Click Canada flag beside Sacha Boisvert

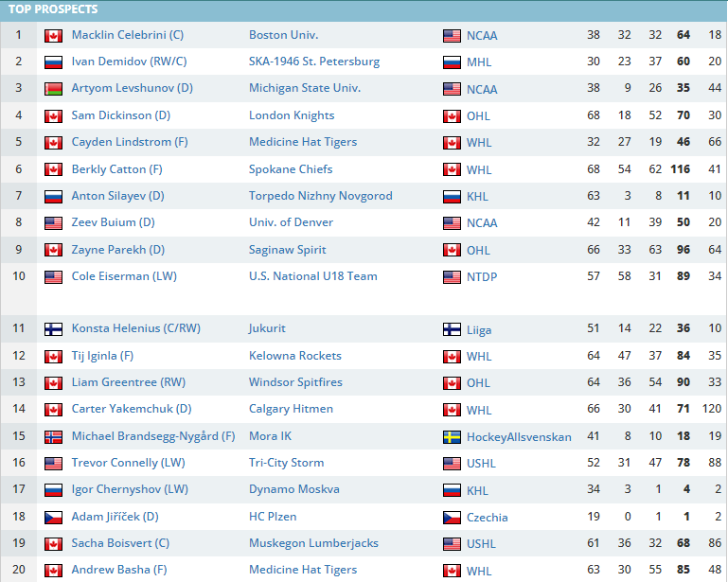tap(53, 543)
